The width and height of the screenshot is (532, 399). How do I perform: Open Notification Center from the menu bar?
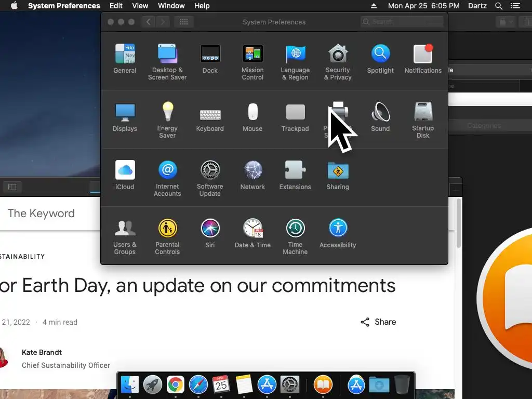point(515,6)
